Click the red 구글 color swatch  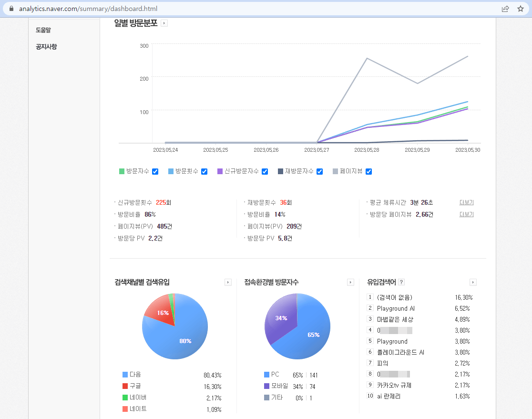pyautogui.click(x=124, y=386)
